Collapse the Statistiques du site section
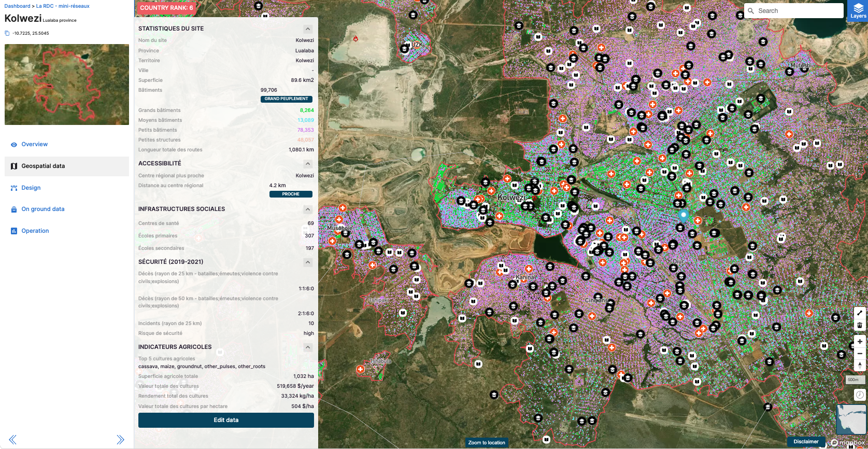This screenshot has height=449, width=868. coord(308,29)
